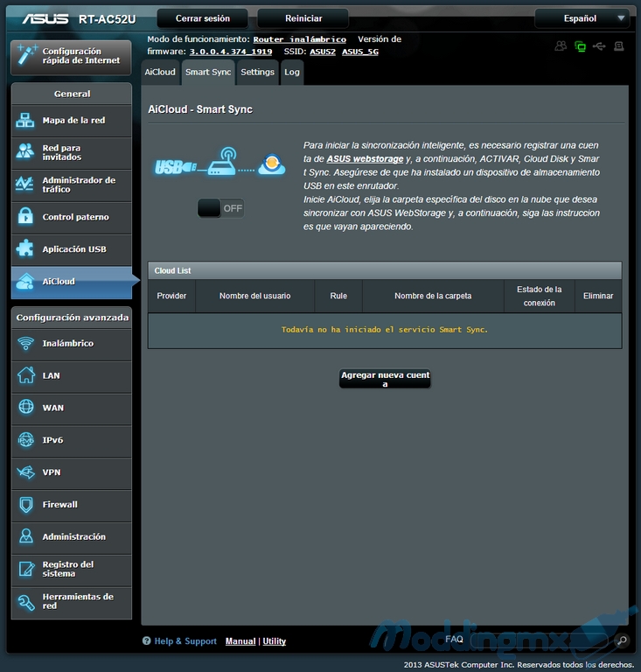Click the Agregar nueva cuenta button
Screen dimensions: 641x672
coord(385,379)
